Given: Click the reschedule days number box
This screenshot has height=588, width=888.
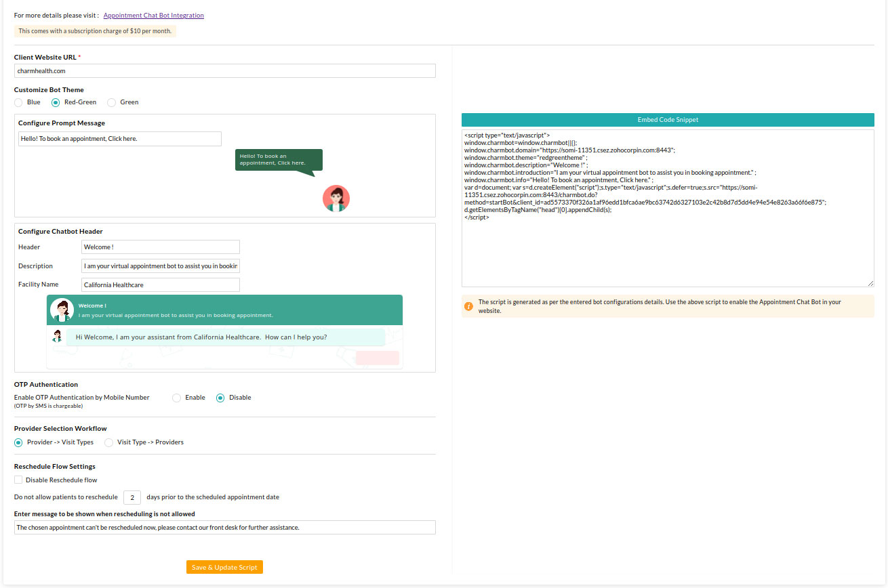Looking at the screenshot, I should click(132, 497).
